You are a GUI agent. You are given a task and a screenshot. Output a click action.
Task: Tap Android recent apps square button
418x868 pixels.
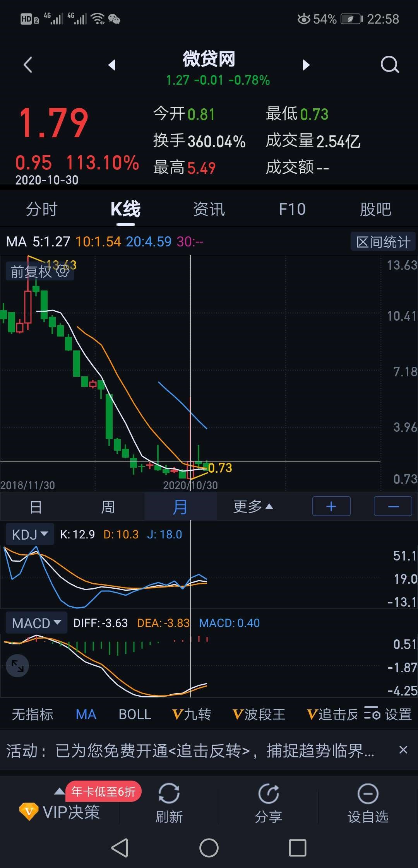click(x=298, y=848)
